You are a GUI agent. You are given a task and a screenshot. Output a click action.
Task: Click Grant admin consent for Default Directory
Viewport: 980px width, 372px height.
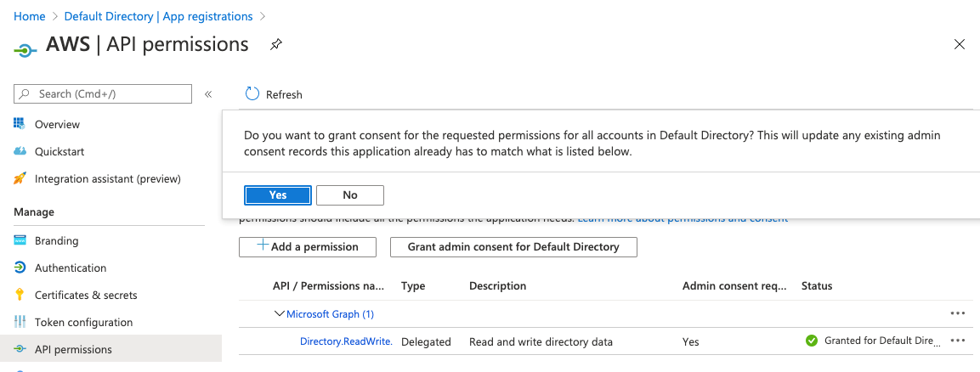pos(513,246)
